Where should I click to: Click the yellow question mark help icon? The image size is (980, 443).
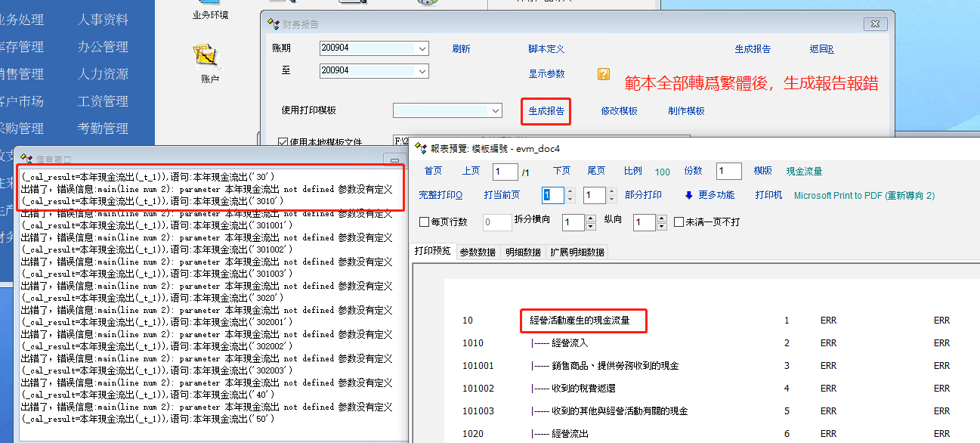tap(604, 74)
